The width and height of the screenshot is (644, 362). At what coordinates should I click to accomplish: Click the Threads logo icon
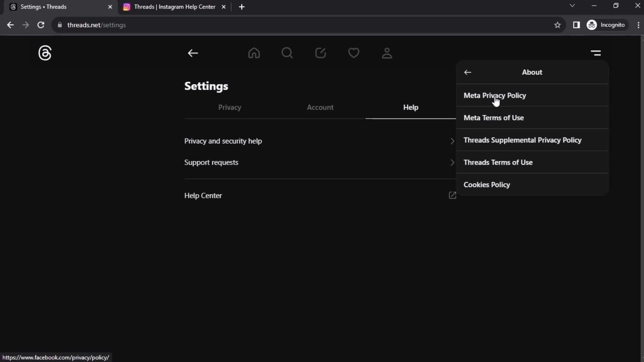pyautogui.click(x=45, y=53)
